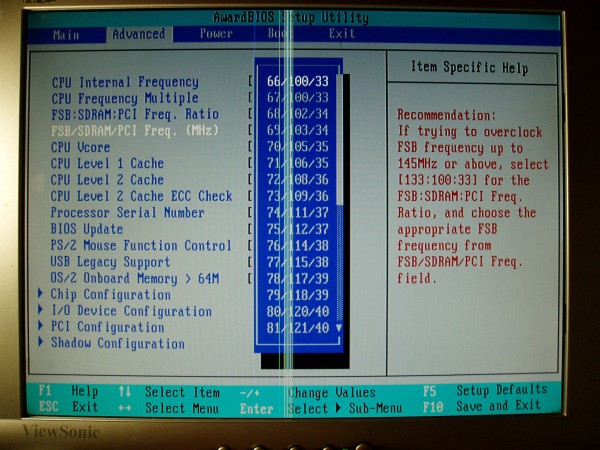The height and width of the screenshot is (450, 600).
Task: Click the Select Item arrows legend
Action: 169,392
